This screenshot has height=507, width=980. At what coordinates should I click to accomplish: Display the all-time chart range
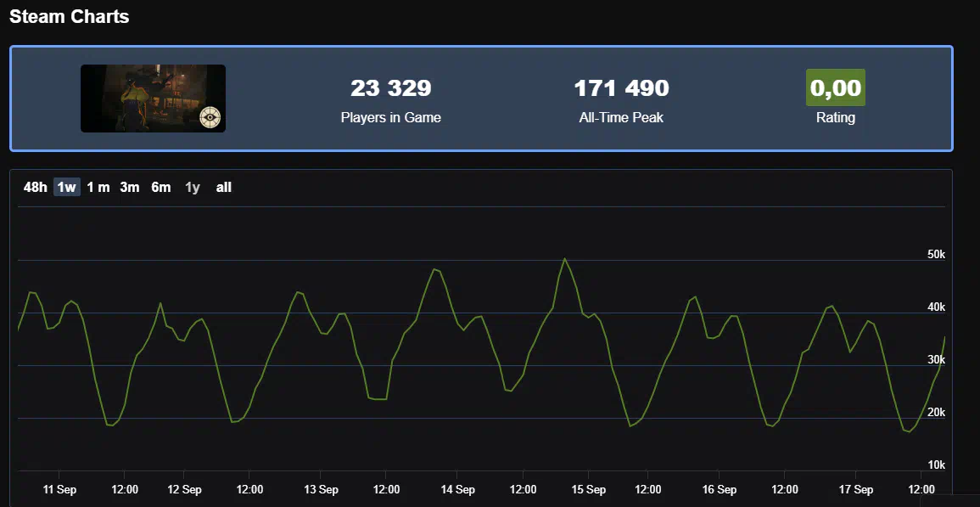pyautogui.click(x=224, y=187)
